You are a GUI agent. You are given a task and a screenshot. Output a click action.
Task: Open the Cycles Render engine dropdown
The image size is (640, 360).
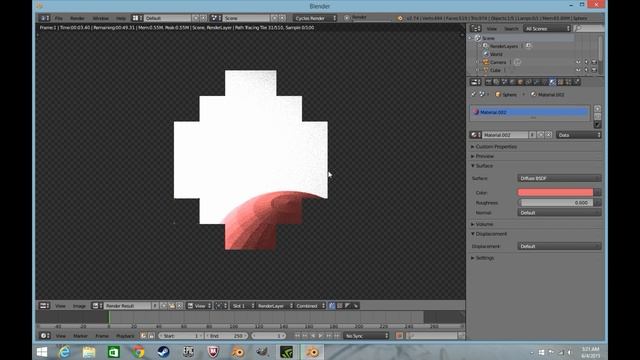(x=315, y=18)
